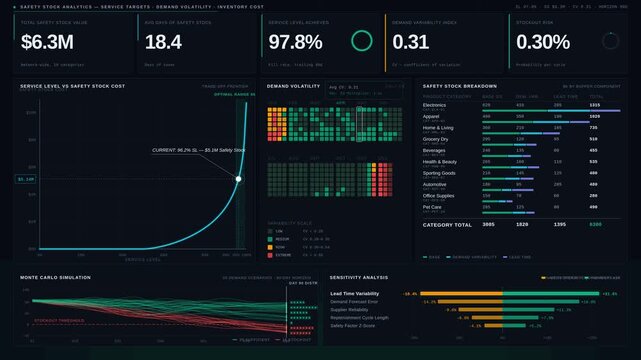Select the Home & Living category row
641x360 pixels.
coord(522,130)
